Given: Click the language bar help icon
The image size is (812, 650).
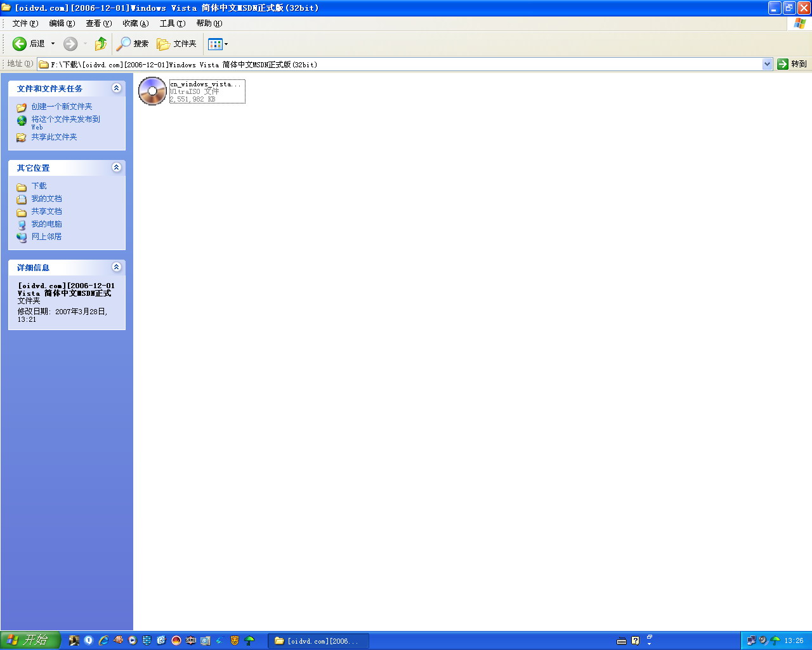Looking at the screenshot, I should pyautogui.click(x=636, y=641).
